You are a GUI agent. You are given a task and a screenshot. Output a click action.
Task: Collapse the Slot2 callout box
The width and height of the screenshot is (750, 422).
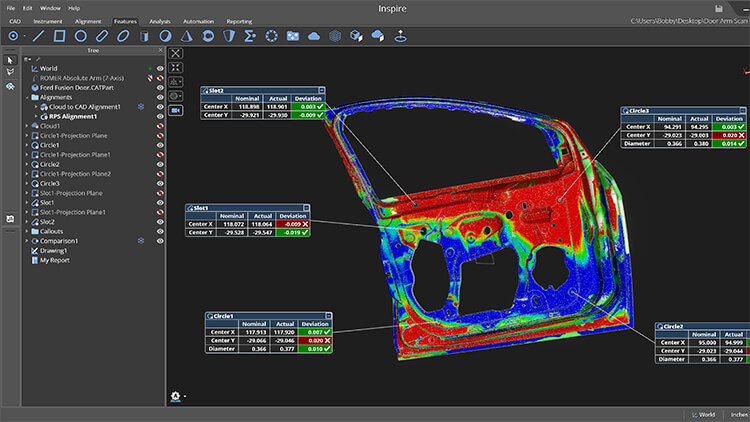[x=321, y=90]
